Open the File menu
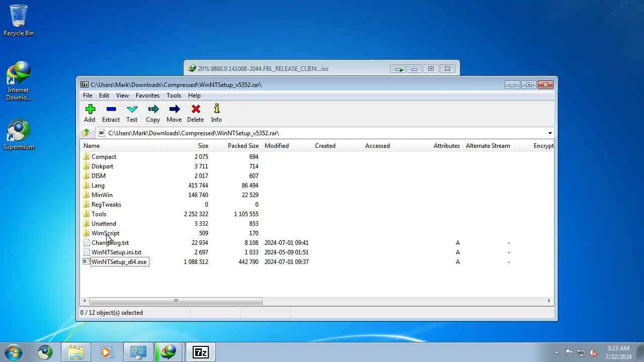The width and height of the screenshot is (644, 362). coord(88,96)
